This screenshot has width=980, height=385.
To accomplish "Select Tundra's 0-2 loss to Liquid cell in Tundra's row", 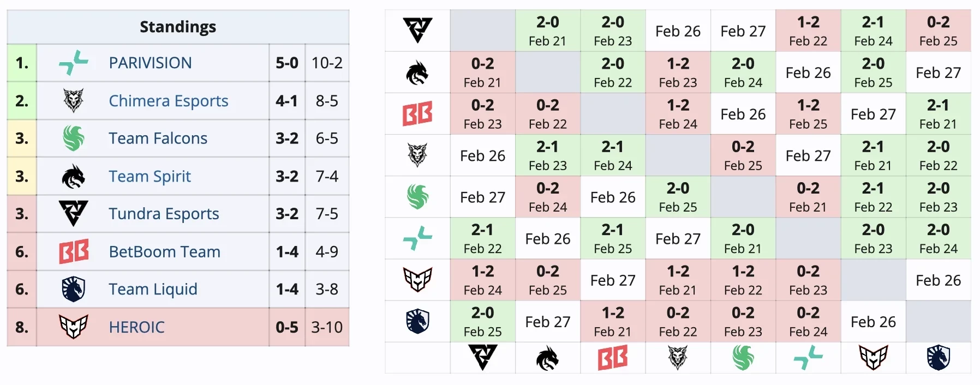I will (x=938, y=31).
